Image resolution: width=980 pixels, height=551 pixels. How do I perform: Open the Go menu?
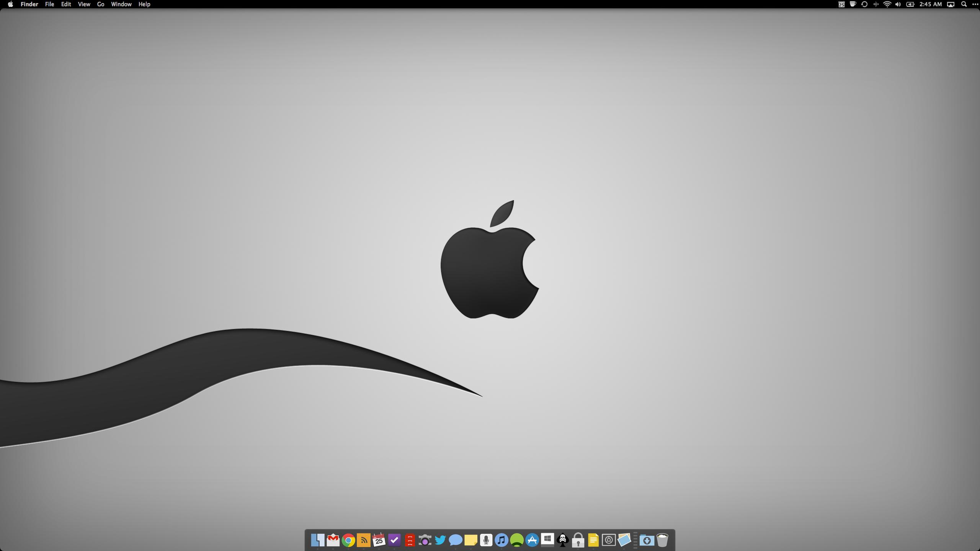[101, 4]
